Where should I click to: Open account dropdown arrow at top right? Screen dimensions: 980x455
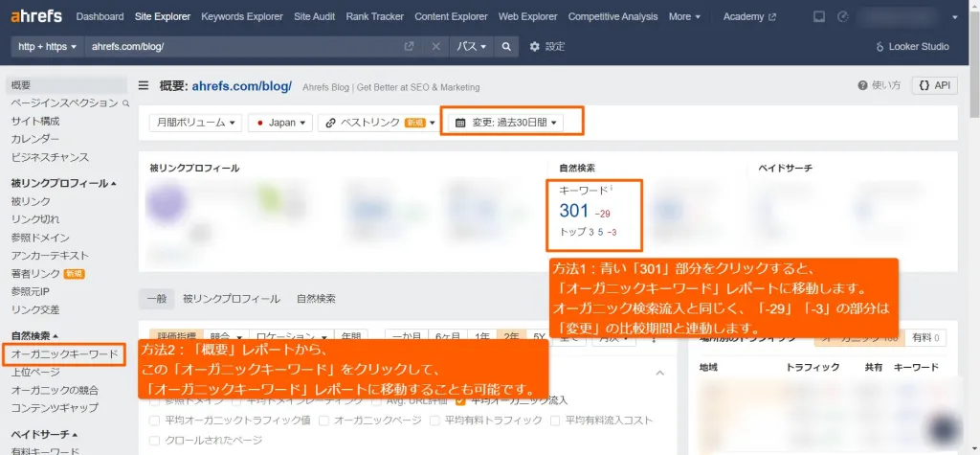954,17
